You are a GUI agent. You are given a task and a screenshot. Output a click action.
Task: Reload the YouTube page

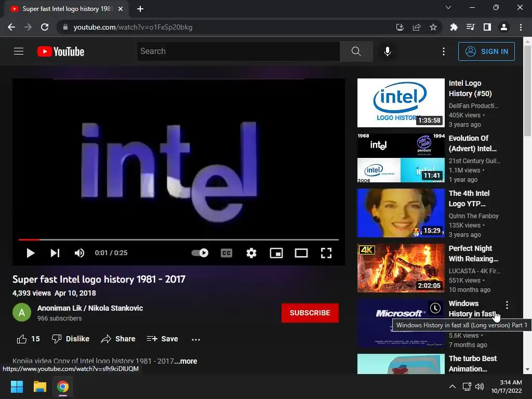pyautogui.click(x=45, y=27)
